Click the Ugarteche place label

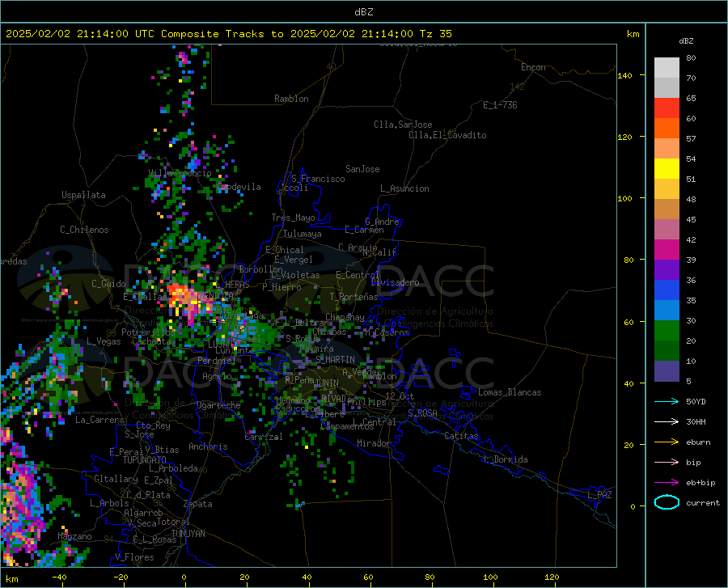[218, 405]
